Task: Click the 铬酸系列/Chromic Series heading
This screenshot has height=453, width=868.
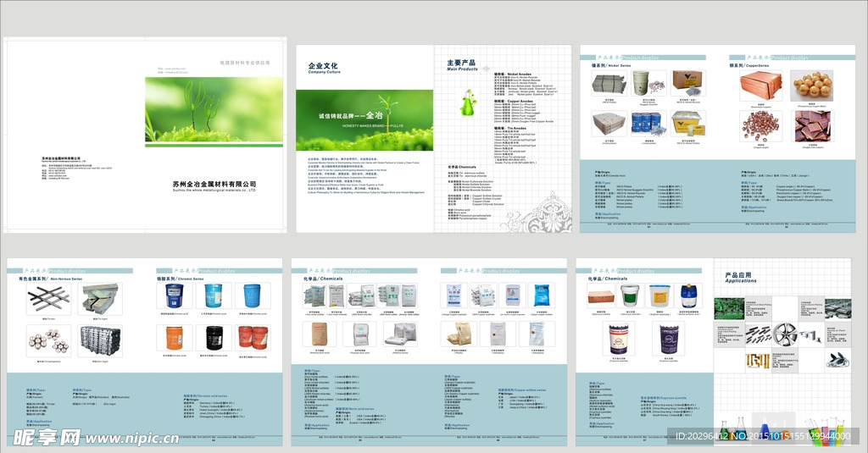Action: pyautogui.click(x=180, y=279)
